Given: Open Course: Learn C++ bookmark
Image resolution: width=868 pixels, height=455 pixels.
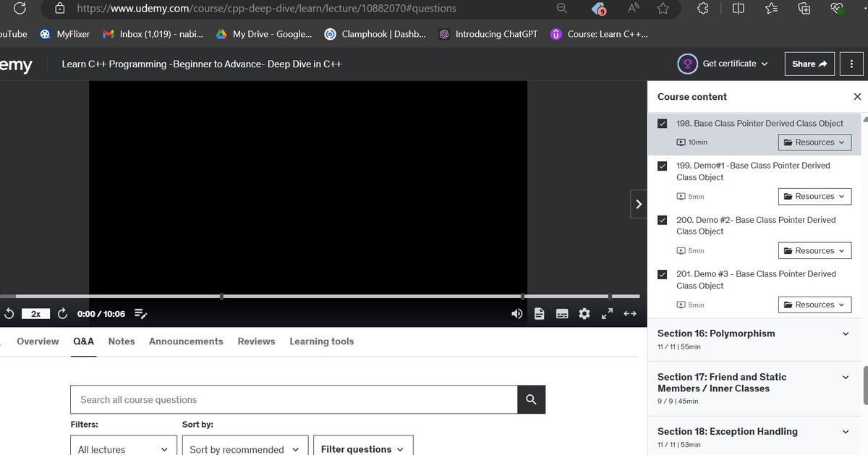Looking at the screenshot, I should pyautogui.click(x=599, y=34).
